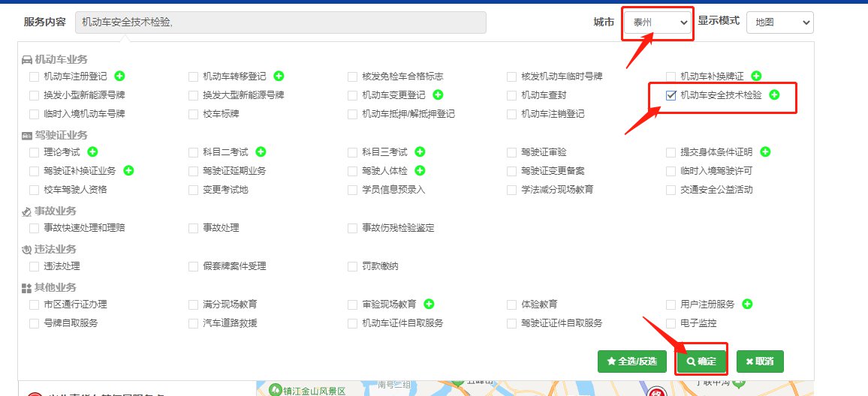Image resolution: width=868 pixels, height=396 pixels.
Task: Select the 事故处理 checkbox
Action: pos(194,228)
